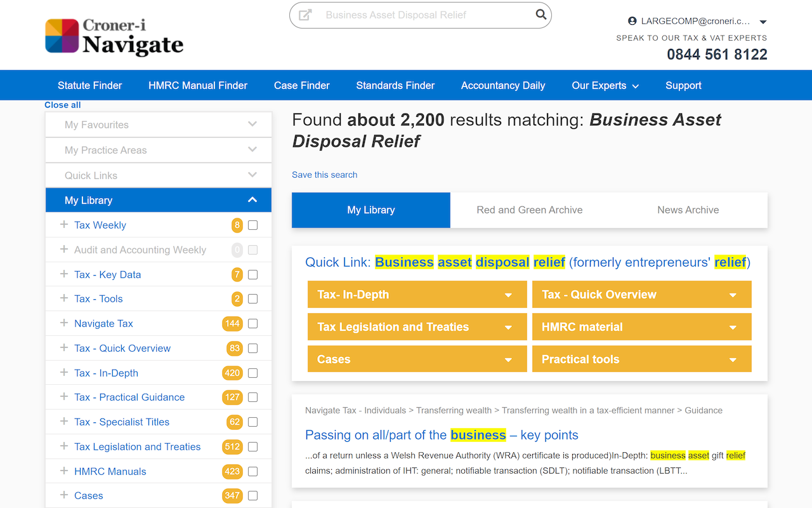Expand the My Favourites panel
Viewport: 812px width, 508px height.
click(159, 124)
